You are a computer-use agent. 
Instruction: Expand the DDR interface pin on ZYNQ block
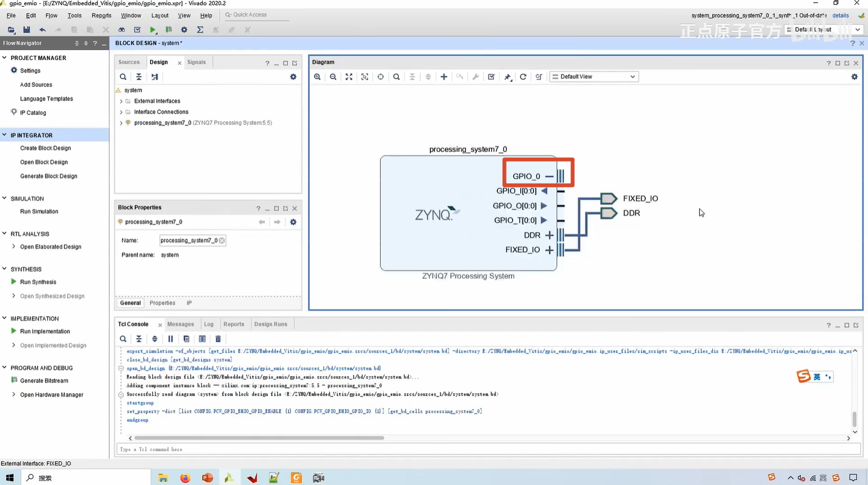549,235
